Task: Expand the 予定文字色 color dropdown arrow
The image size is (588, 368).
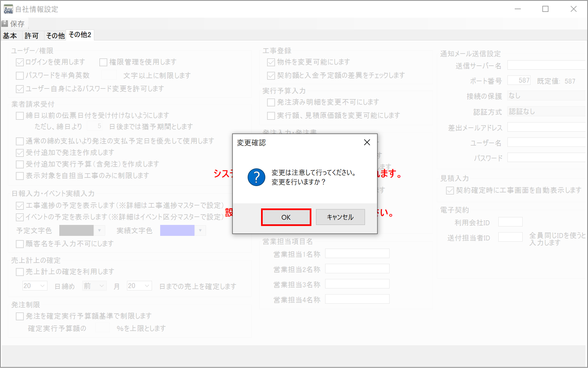Action: (99, 231)
